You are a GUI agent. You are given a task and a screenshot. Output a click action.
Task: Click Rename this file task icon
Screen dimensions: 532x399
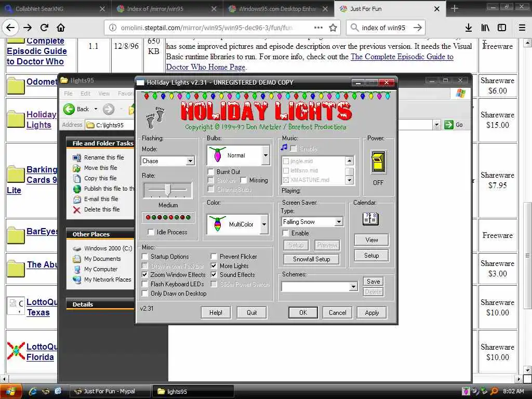point(77,157)
